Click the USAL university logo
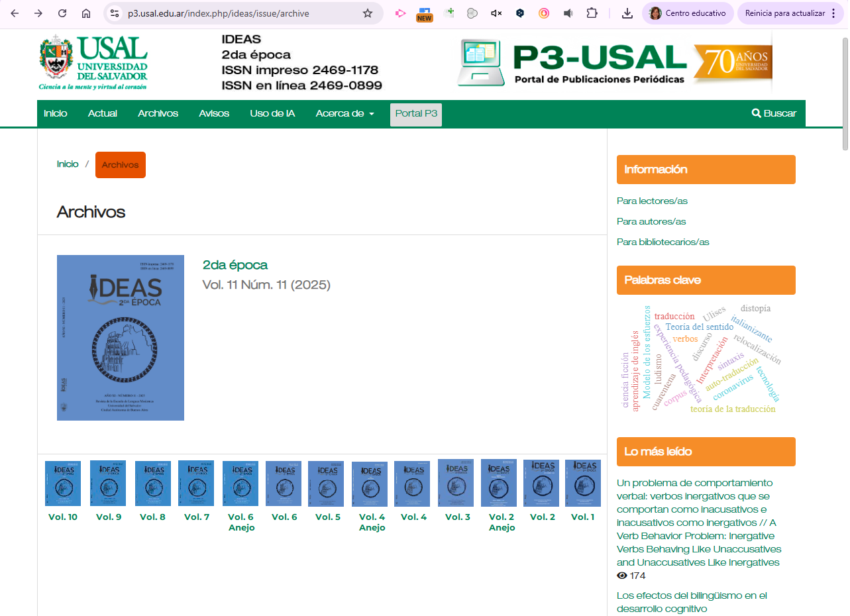Viewport: 850px width, 616px height. click(x=93, y=63)
